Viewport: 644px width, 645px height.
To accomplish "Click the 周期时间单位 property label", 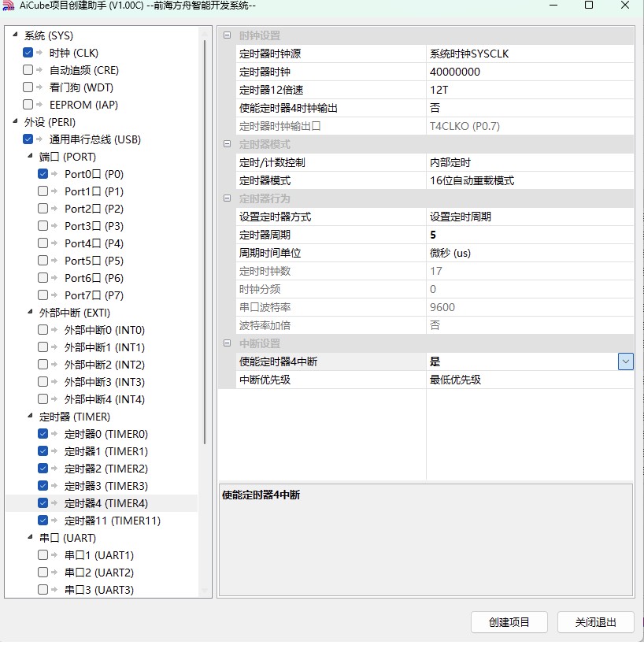I will click(x=270, y=253).
